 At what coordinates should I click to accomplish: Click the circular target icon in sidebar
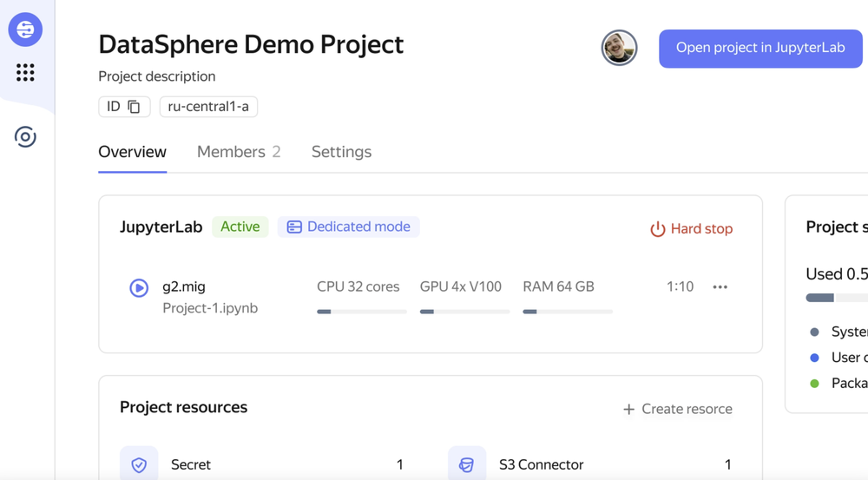coord(25,137)
